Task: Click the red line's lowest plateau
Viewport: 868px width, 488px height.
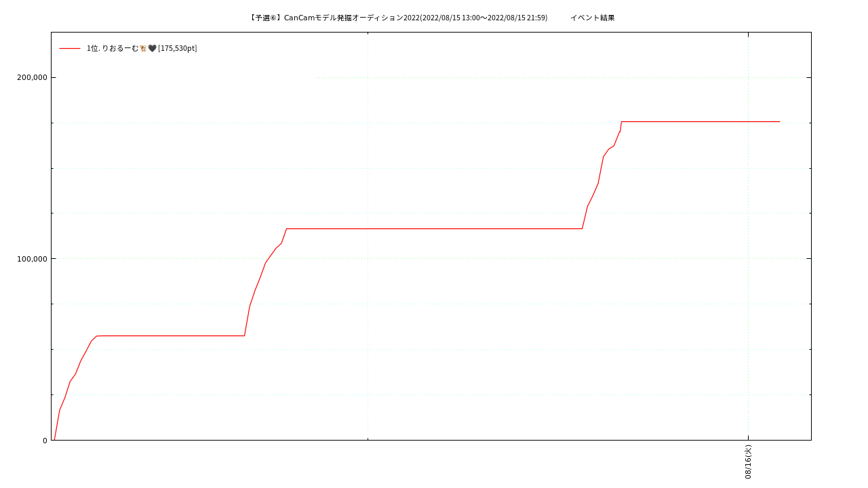Action: 170,335
